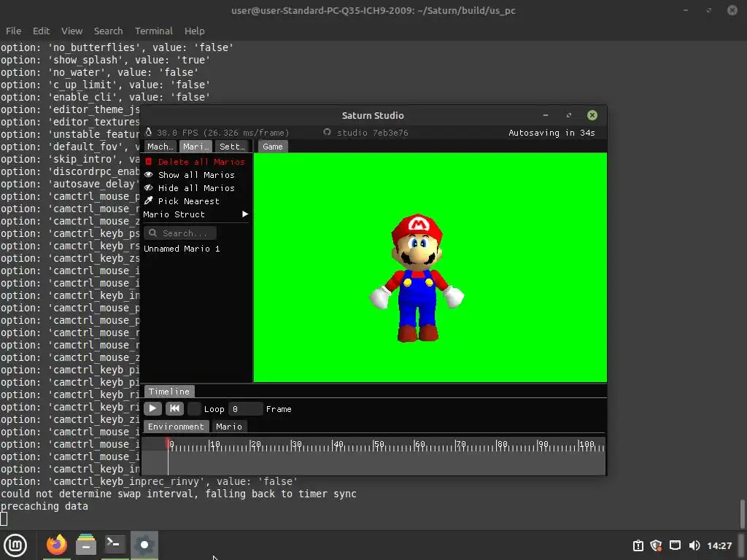747x560 pixels.
Task: Open the file manager taskbar icon
Action: click(x=86, y=545)
